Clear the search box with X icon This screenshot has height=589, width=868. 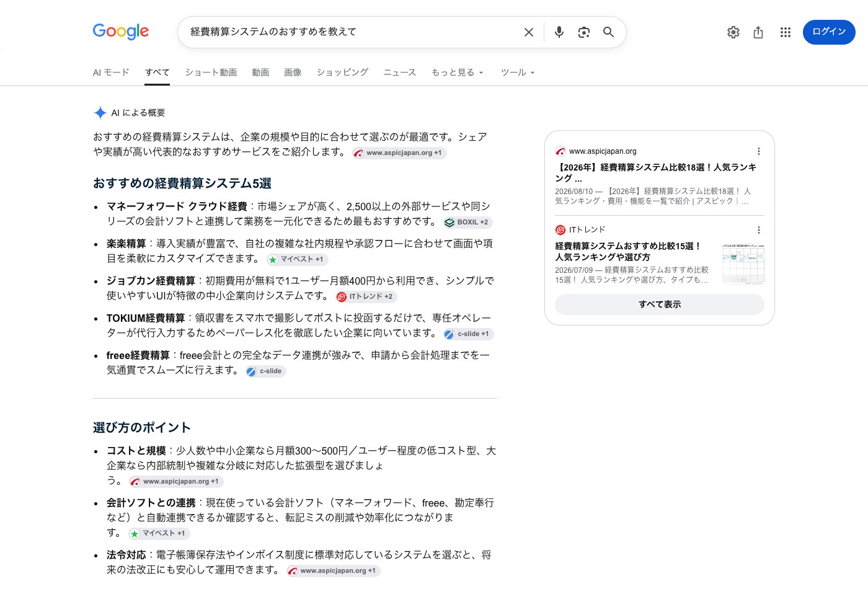(529, 32)
